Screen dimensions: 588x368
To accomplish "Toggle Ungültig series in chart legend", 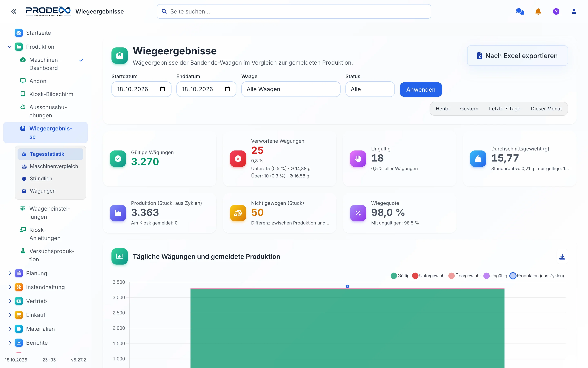I will 495,276.
